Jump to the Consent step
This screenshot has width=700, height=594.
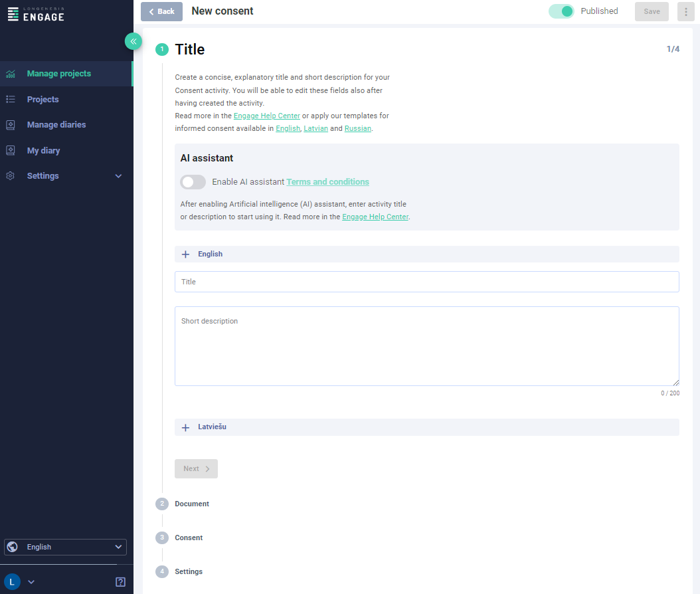point(187,538)
